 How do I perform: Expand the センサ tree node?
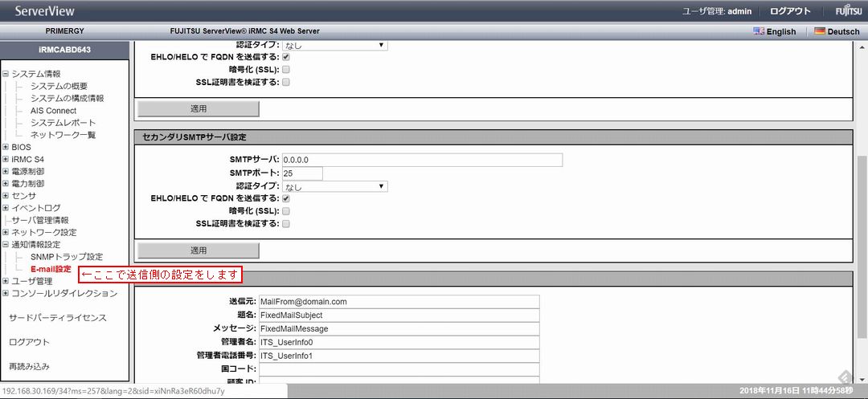coord(6,196)
